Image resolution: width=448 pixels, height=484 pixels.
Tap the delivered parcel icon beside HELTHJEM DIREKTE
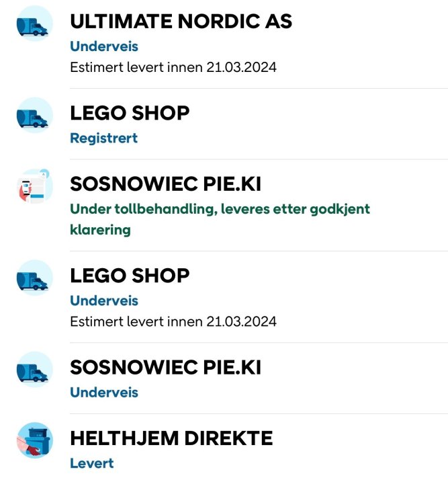tap(34, 442)
